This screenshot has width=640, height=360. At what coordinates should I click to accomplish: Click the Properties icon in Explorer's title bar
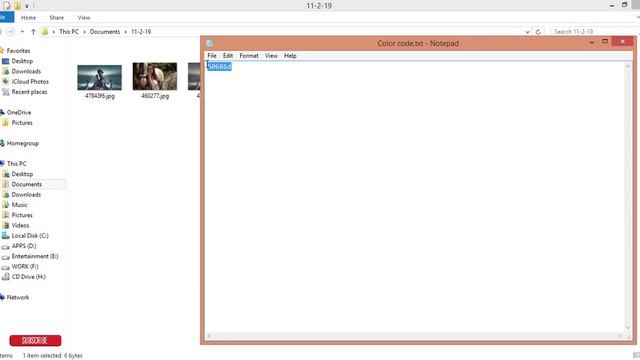[x=7, y=6]
